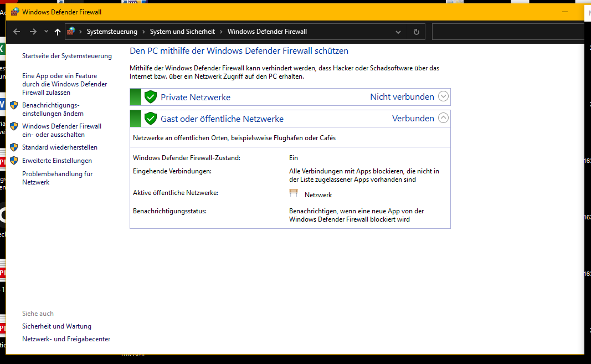This screenshot has height=364, width=591.
Task: Open Netzwerk- und Freigabecenter link
Action: tap(66, 339)
